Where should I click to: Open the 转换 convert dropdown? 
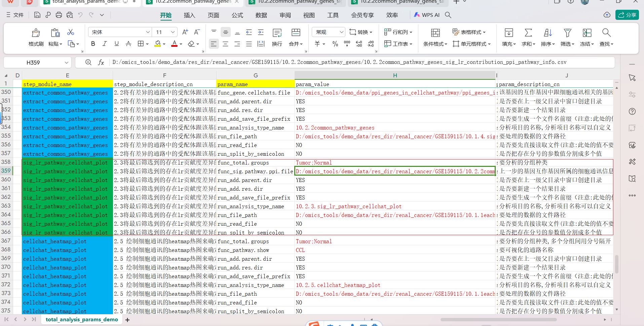pyautogui.click(x=361, y=32)
